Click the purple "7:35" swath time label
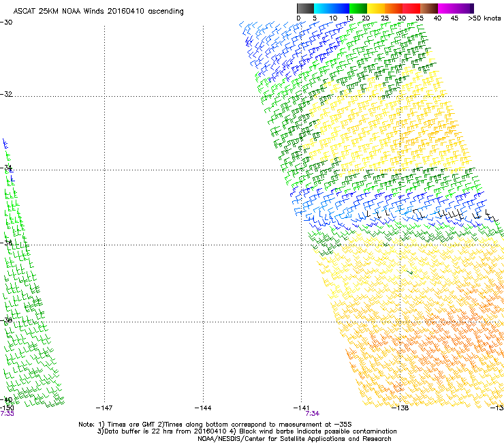This screenshot has height=443, width=504. 7,414
